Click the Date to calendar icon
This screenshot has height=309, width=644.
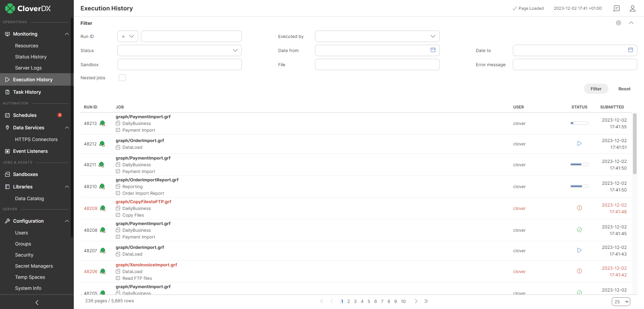(630, 50)
